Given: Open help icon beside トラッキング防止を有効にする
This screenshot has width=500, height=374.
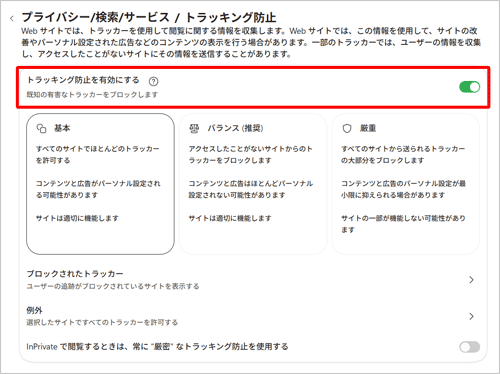Looking at the screenshot, I should (153, 81).
